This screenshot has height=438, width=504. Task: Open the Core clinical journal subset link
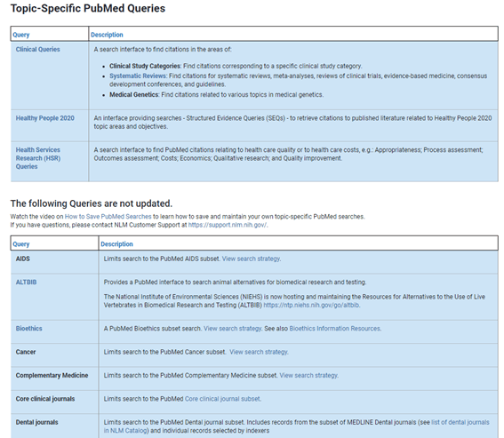click(x=223, y=399)
